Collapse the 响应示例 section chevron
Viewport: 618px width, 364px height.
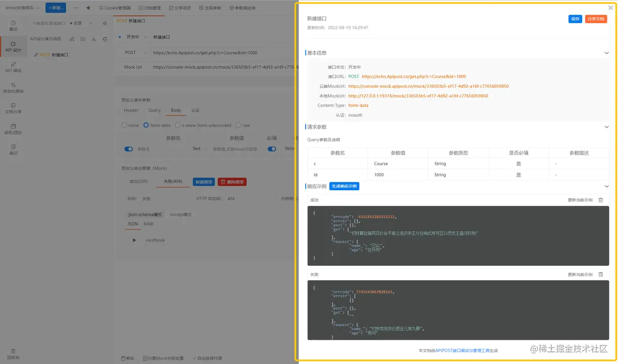607,186
